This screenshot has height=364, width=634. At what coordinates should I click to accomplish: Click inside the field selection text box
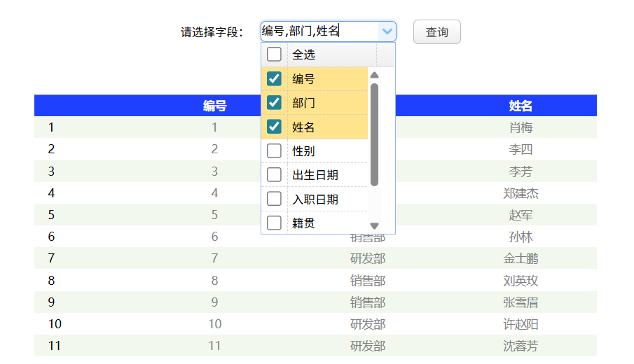(319, 31)
